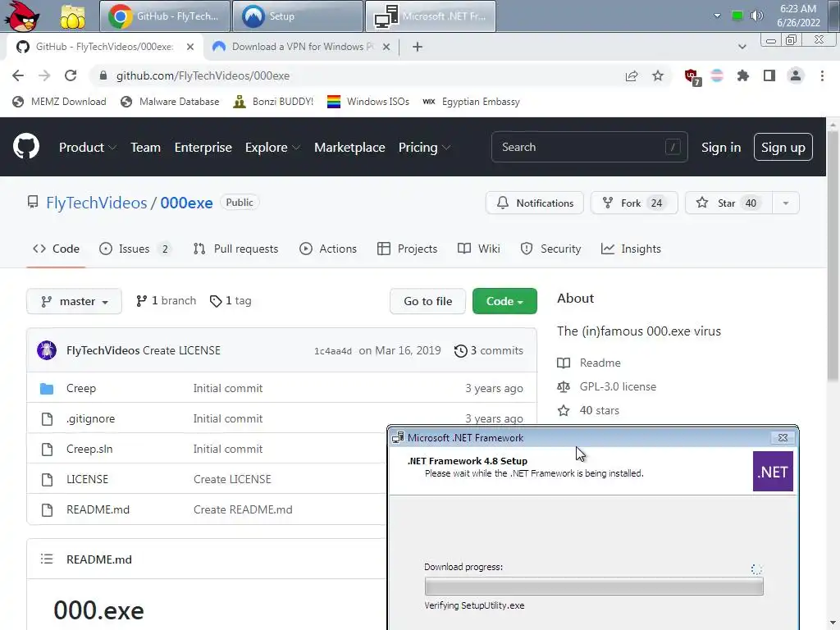Click the GitHub Octocat logo

pyautogui.click(x=26, y=146)
